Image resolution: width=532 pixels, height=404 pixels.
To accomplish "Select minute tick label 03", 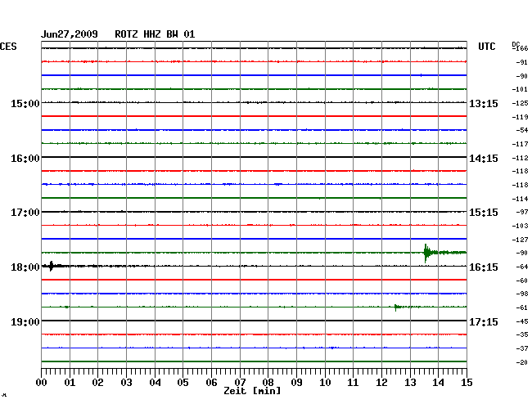I will 126,382.
